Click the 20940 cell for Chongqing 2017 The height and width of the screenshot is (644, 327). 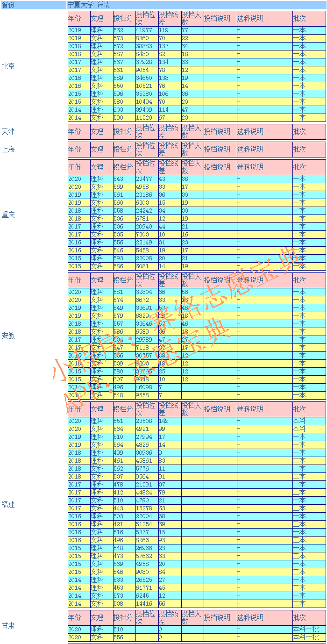(x=147, y=227)
